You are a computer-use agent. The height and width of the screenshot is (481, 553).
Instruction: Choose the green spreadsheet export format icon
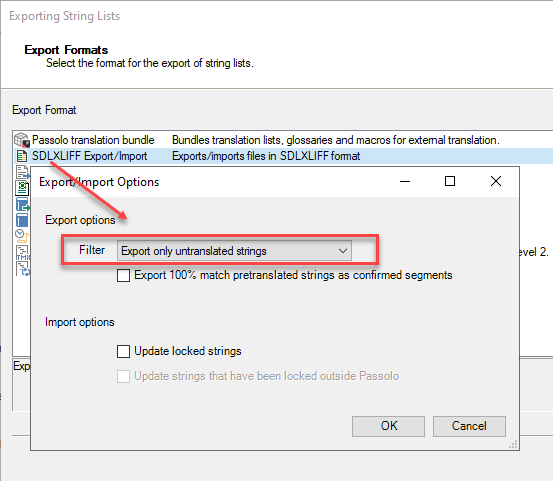tap(22, 188)
